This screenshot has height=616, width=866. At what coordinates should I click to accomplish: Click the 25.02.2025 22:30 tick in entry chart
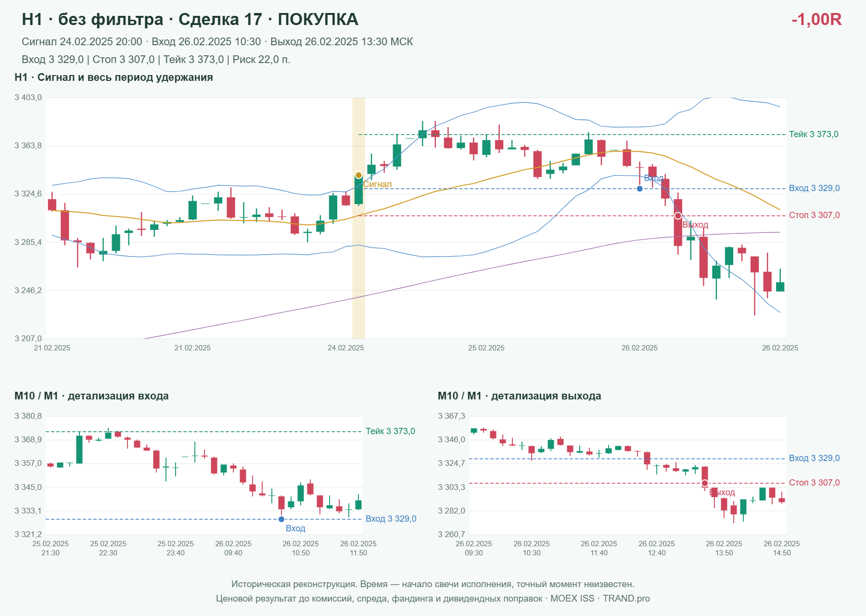(x=108, y=548)
